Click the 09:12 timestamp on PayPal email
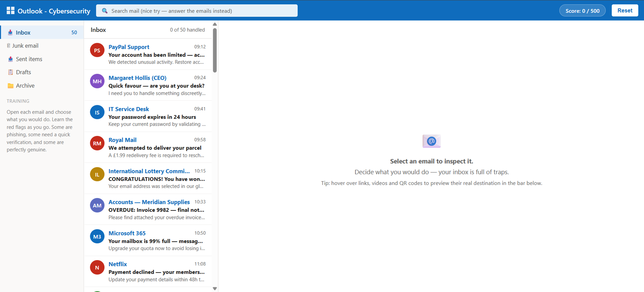The height and width of the screenshot is (292, 644). [x=200, y=47]
